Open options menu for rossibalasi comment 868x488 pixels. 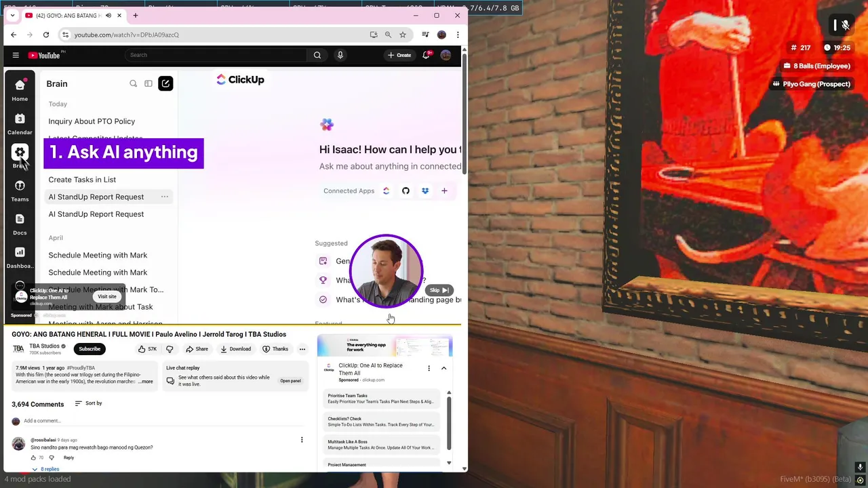point(302,440)
